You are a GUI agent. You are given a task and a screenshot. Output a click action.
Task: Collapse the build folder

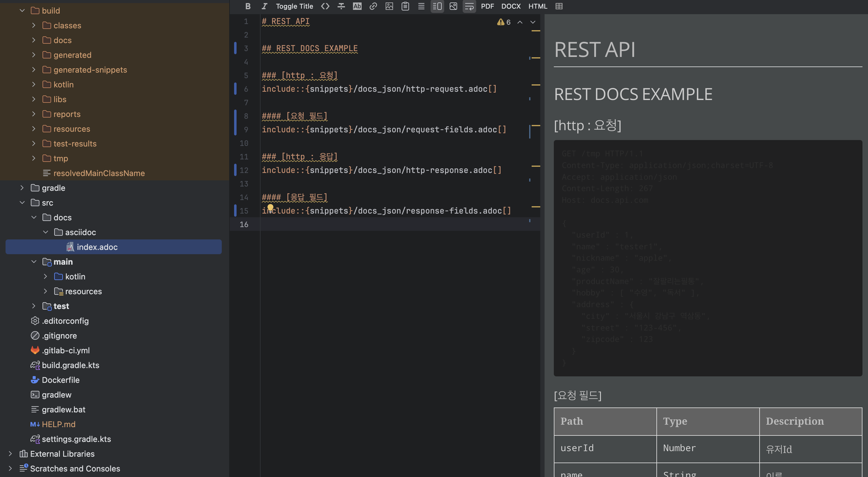(x=22, y=10)
